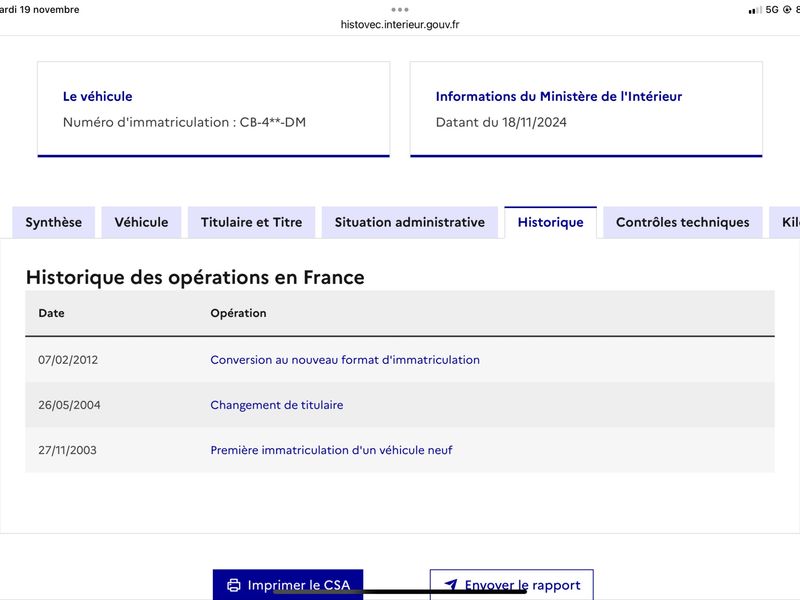Switch to the Véhicule tab
This screenshot has height=600, width=800.
tap(141, 222)
